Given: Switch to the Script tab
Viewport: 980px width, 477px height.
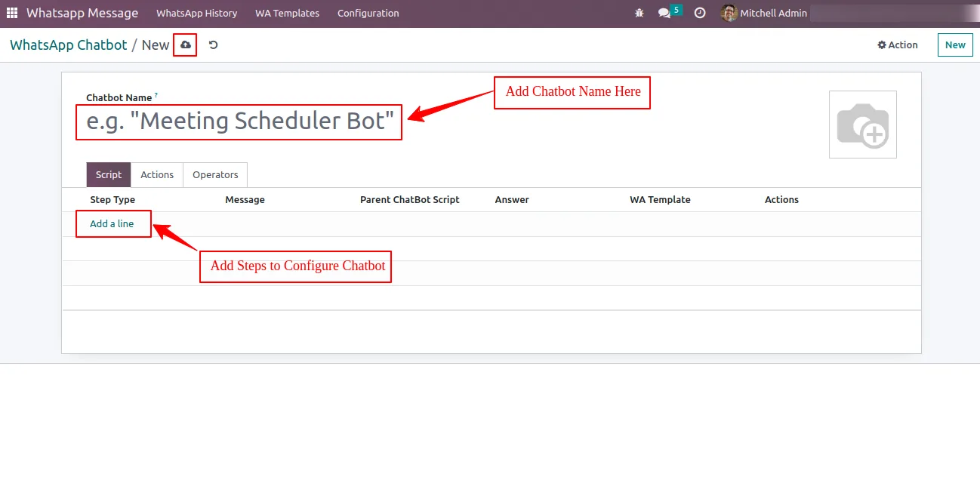Looking at the screenshot, I should 109,174.
